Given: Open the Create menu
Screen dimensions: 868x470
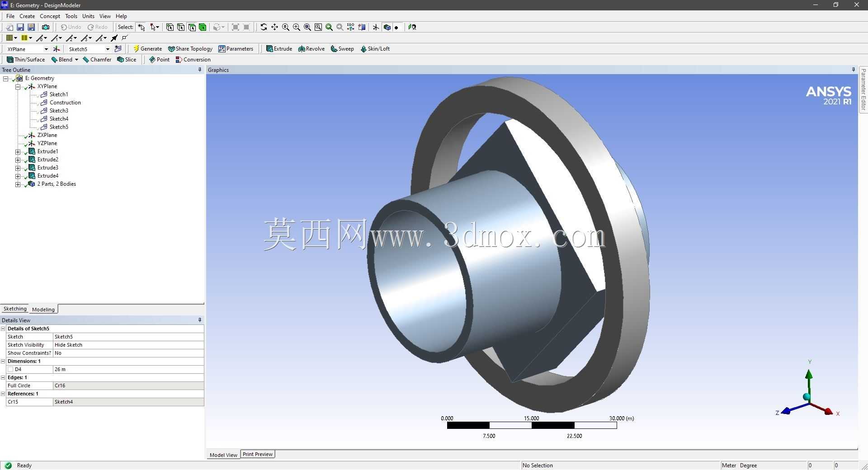Looking at the screenshot, I should click(x=27, y=16).
